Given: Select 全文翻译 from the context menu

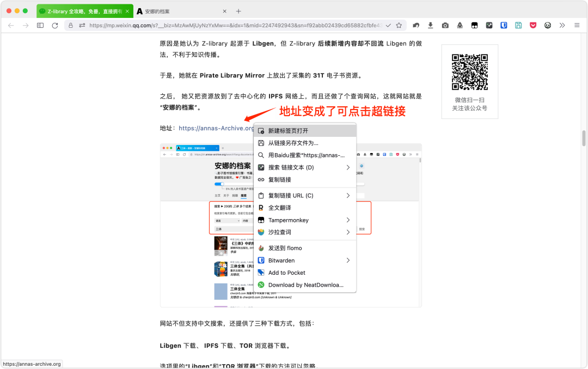Looking at the screenshot, I should pyautogui.click(x=305, y=208).
